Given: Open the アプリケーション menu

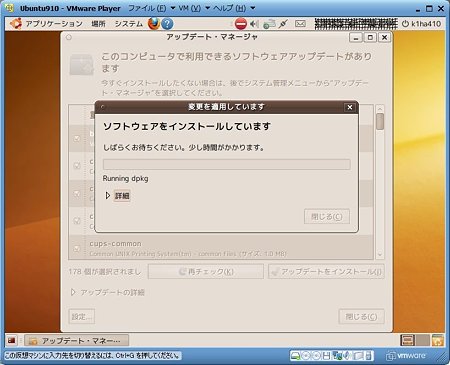Looking at the screenshot, I should (54, 24).
